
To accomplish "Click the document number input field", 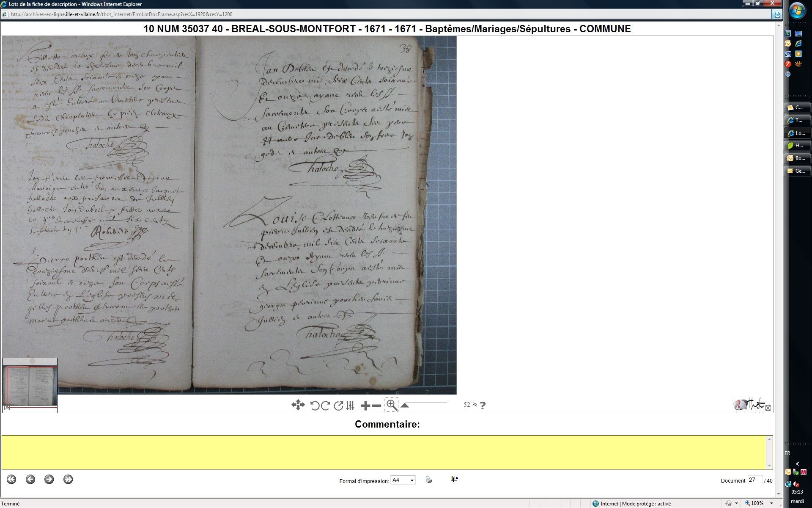I will click(x=754, y=480).
